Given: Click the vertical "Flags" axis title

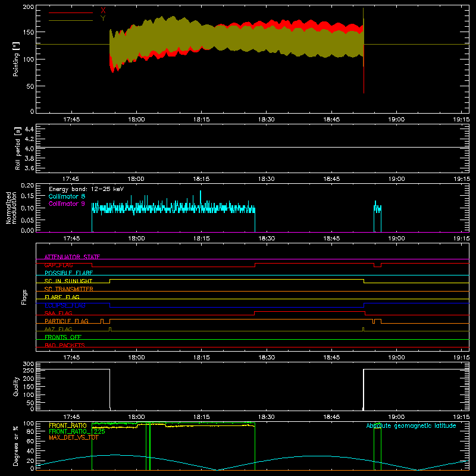Looking at the screenshot, I should coord(24,297).
